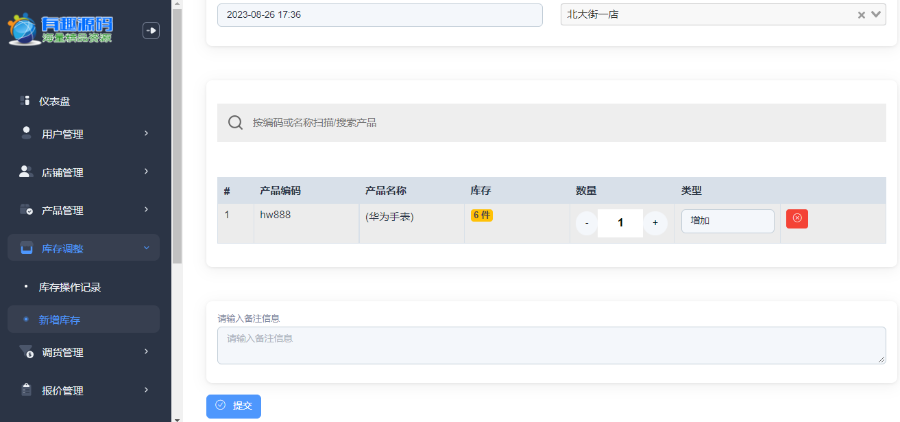900x422 pixels.
Task: Click the remarks textarea 请输入备注信息
Action: point(551,345)
